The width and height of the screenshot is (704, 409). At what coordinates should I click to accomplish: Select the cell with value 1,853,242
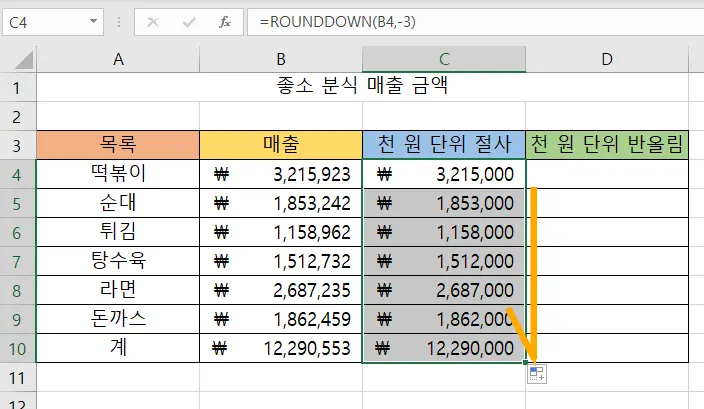(x=281, y=203)
